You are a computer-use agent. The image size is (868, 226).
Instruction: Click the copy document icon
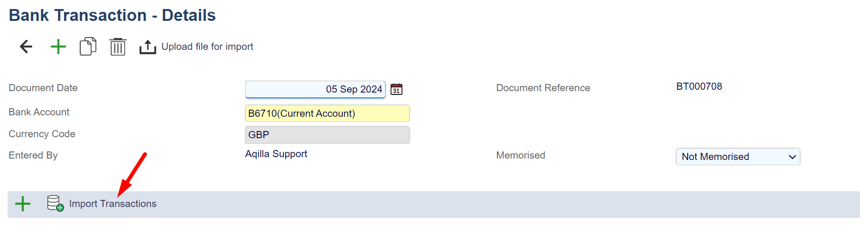[88, 47]
